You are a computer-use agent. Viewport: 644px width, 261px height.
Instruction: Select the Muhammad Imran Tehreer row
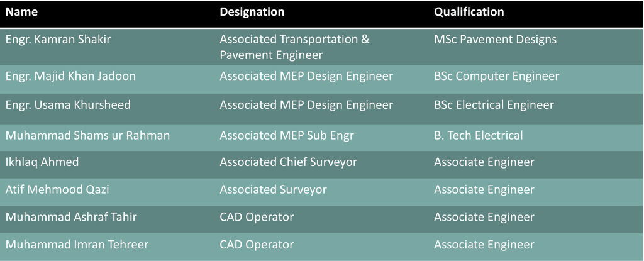click(322, 245)
